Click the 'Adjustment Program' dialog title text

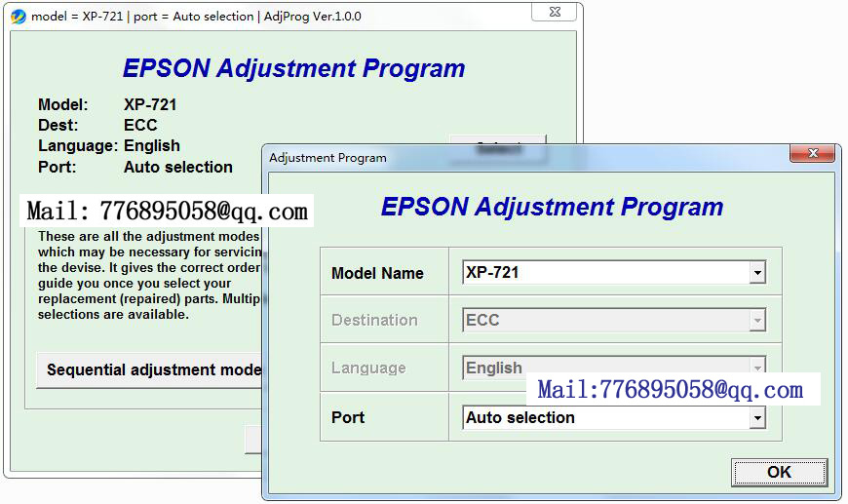point(328,158)
